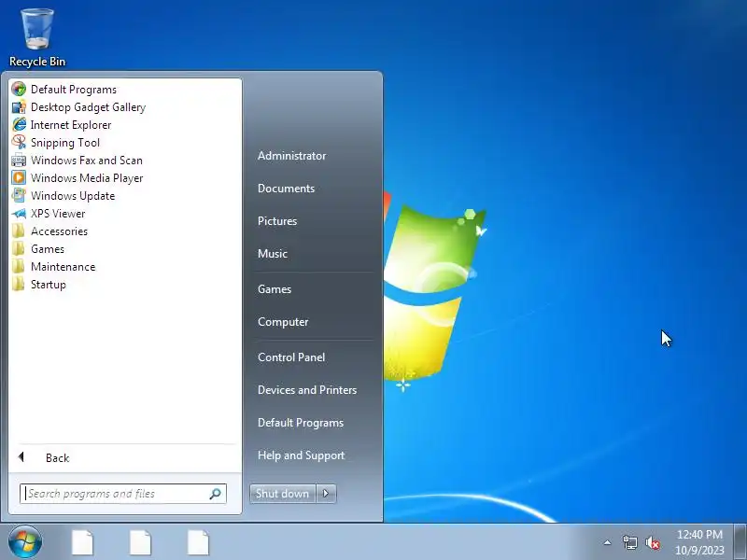Open Pictures from right pane
This screenshot has width=747, height=560.
(276, 221)
